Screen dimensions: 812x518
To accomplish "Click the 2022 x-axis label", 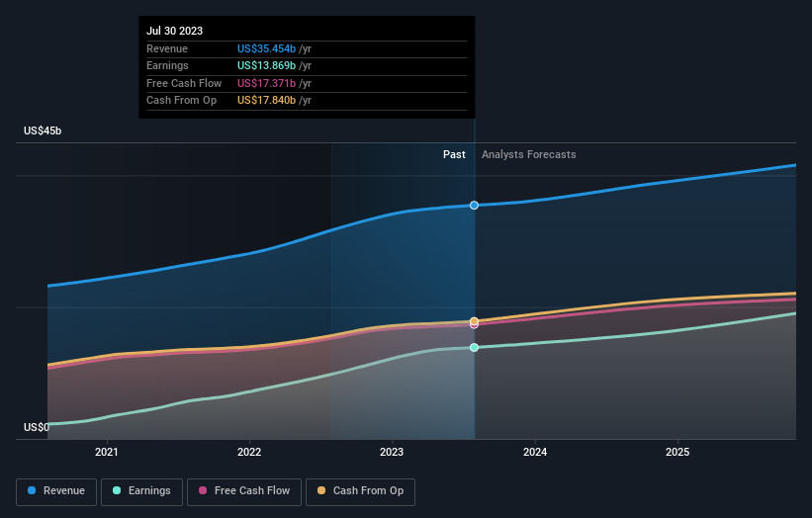I will [x=249, y=452].
